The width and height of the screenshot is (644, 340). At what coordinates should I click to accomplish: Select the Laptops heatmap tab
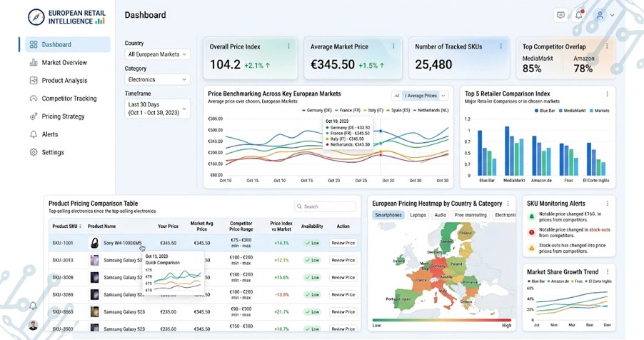418,215
